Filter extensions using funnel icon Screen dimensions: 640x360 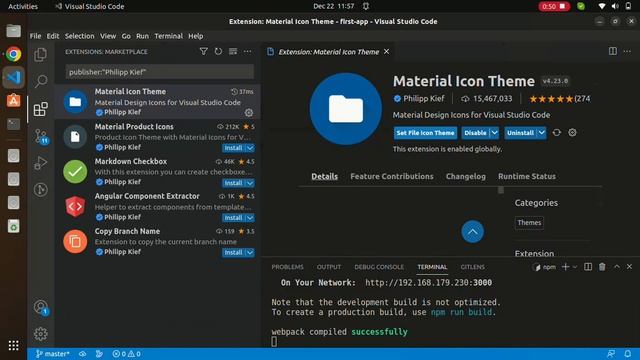pos(203,51)
